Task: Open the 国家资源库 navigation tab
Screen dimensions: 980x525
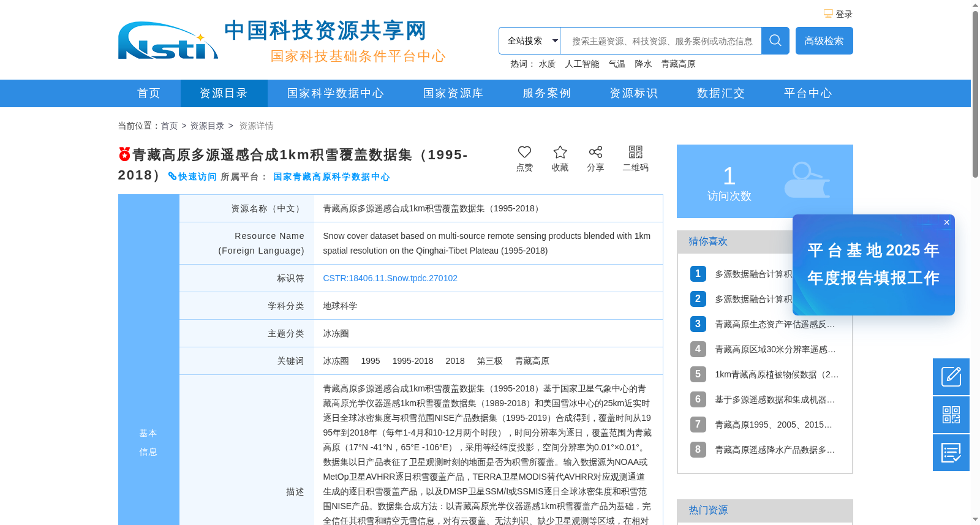Action: [453, 93]
